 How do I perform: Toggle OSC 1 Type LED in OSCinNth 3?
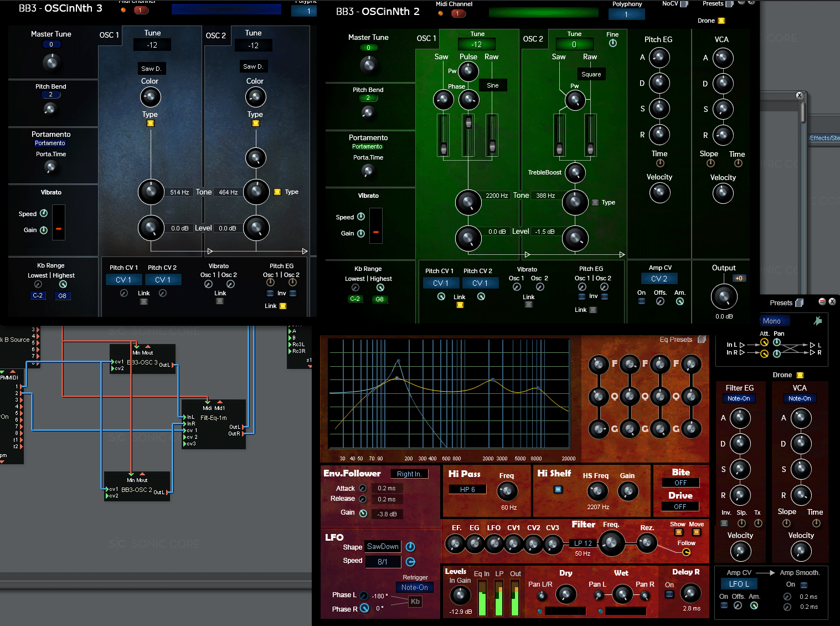pyautogui.click(x=150, y=124)
